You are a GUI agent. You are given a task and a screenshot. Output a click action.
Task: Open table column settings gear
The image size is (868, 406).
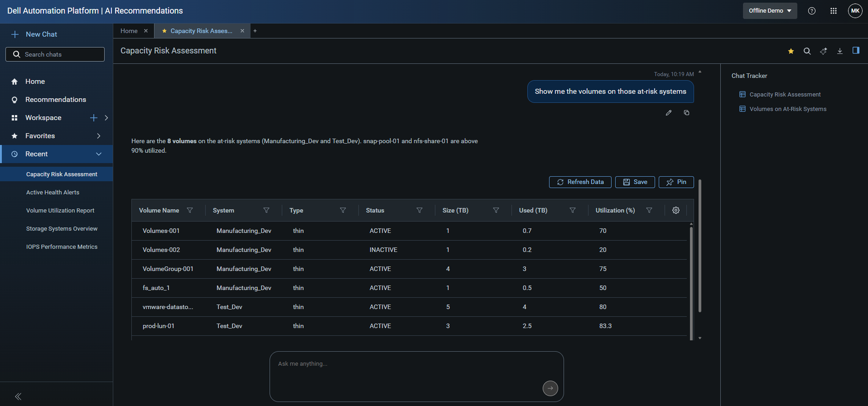click(676, 210)
